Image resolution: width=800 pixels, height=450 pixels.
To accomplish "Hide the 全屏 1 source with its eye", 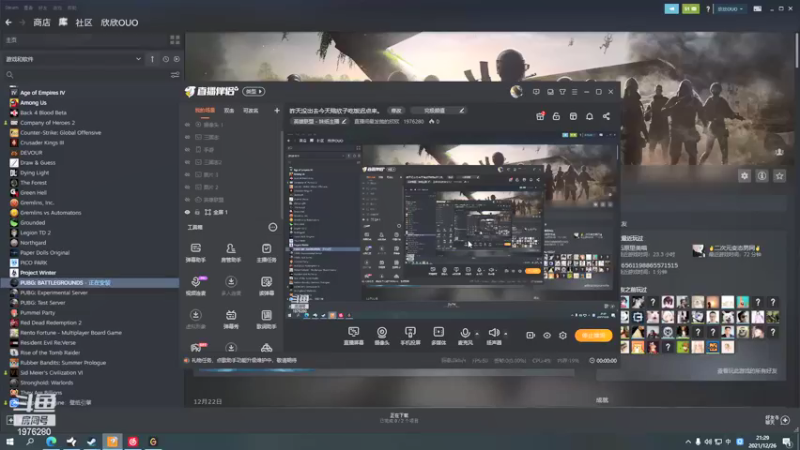I will click(187, 212).
